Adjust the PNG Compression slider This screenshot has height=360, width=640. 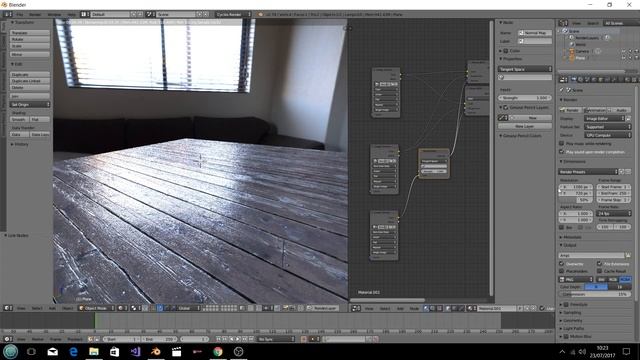point(595,294)
